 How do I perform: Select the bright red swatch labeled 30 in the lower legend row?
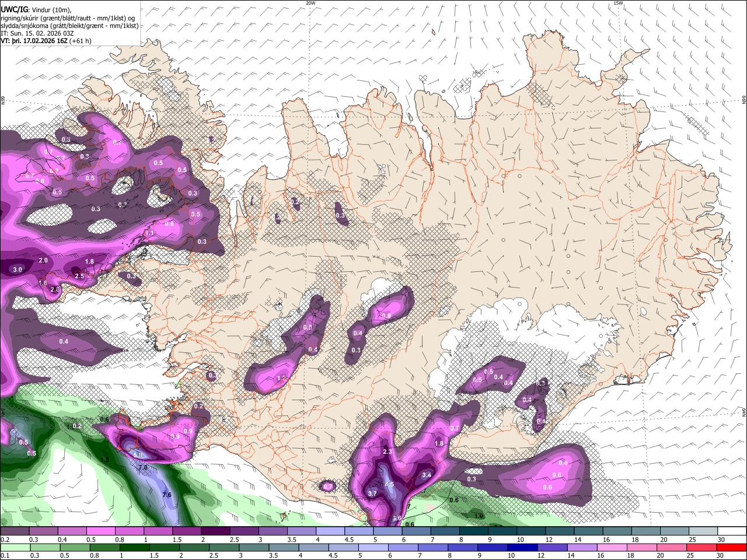732,548
